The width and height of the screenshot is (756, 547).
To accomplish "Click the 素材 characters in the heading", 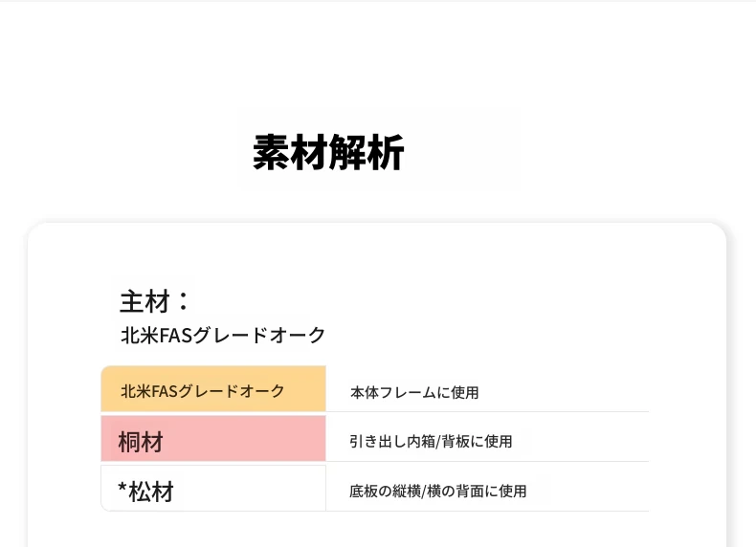I will [290, 152].
